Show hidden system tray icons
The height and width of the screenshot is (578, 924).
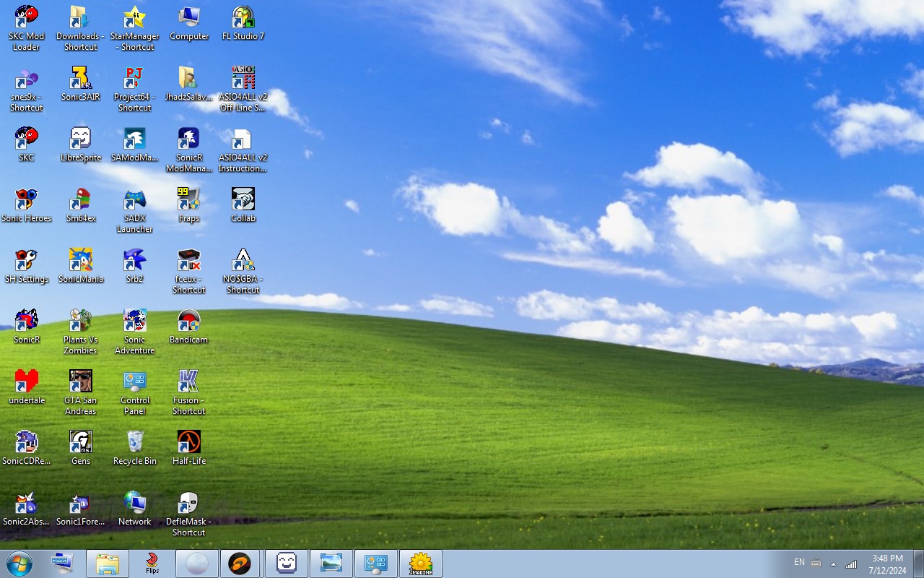833,564
